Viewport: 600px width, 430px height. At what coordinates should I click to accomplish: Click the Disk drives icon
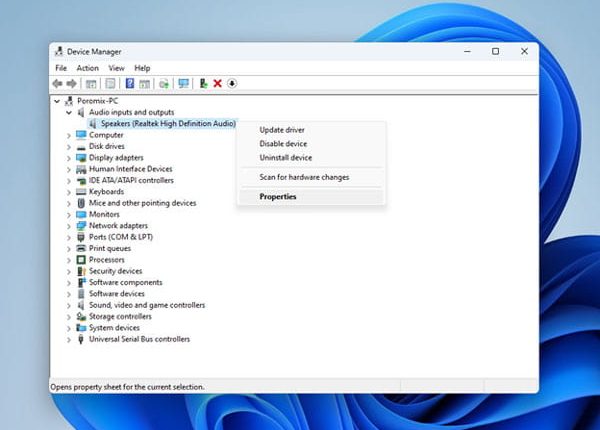point(81,147)
